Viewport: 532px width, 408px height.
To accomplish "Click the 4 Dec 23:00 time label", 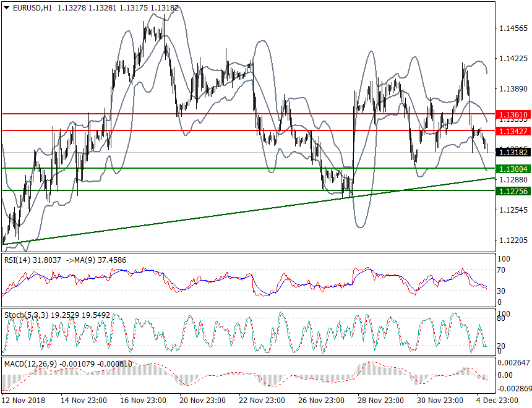I will coord(497,400).
